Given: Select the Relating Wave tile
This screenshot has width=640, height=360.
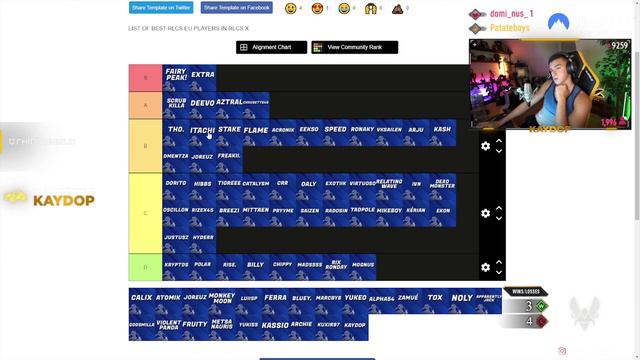Looking at the screenshot, I should tap(389, 187).
